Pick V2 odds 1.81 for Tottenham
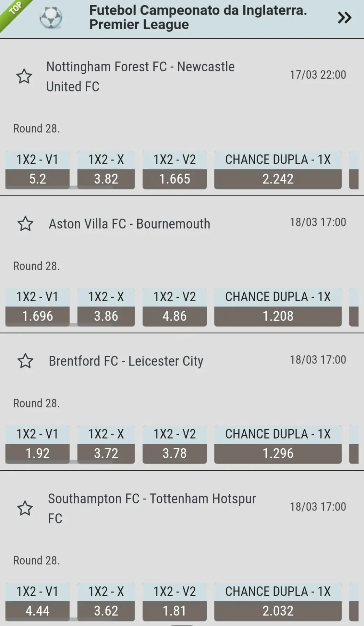Viewport: 364px width, 626px height. pyautogui.click(x=175, y=611)
